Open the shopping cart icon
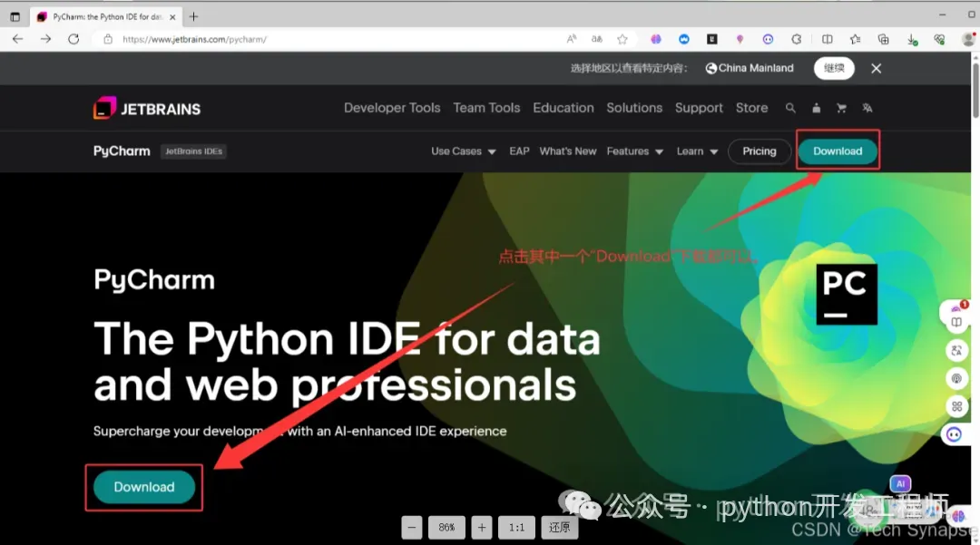980x545 pixels. pos(841,108)
